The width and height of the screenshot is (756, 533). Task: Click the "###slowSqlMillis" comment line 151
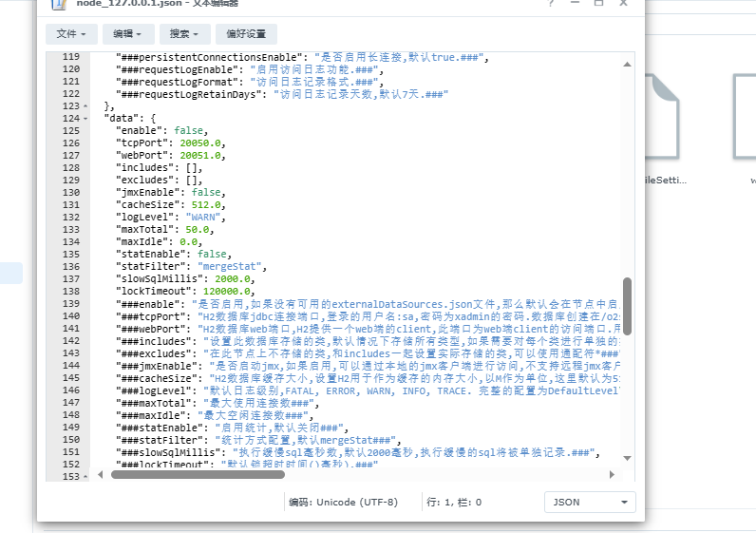pos(358,453)
